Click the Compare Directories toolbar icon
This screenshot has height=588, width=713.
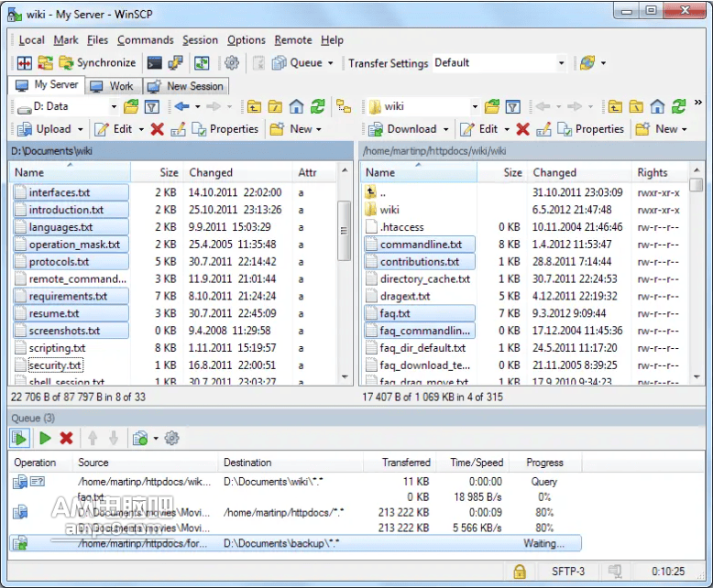click(24, 62)
